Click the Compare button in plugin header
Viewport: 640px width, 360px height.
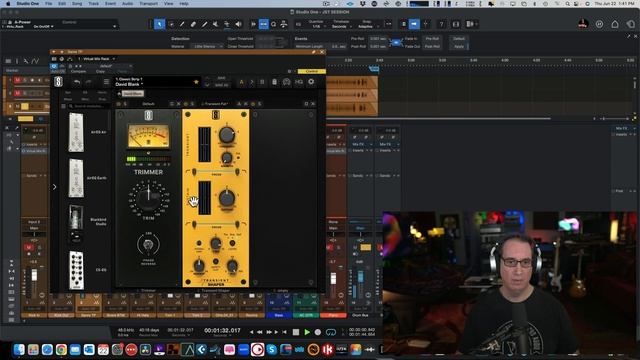coord(78,71)
